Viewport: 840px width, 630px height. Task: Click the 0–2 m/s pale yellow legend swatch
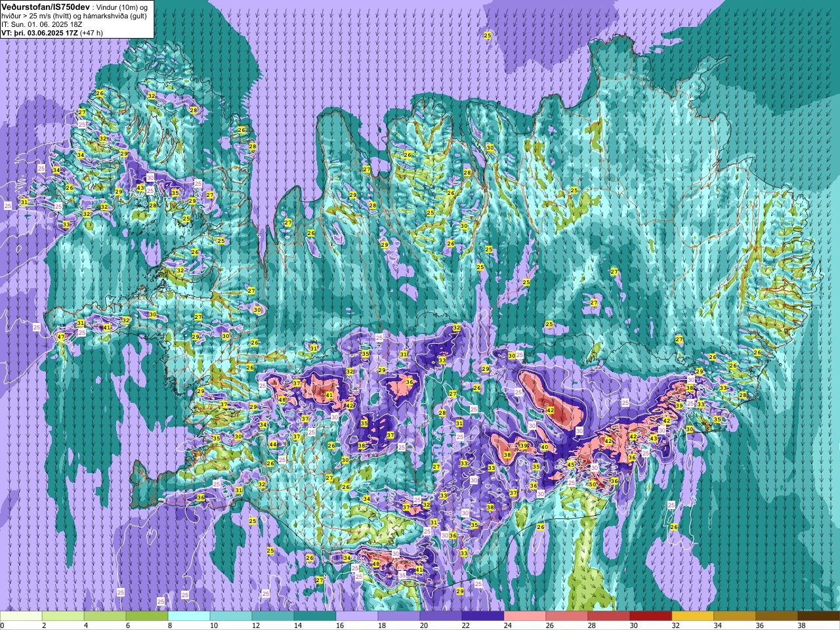[21, 616]
